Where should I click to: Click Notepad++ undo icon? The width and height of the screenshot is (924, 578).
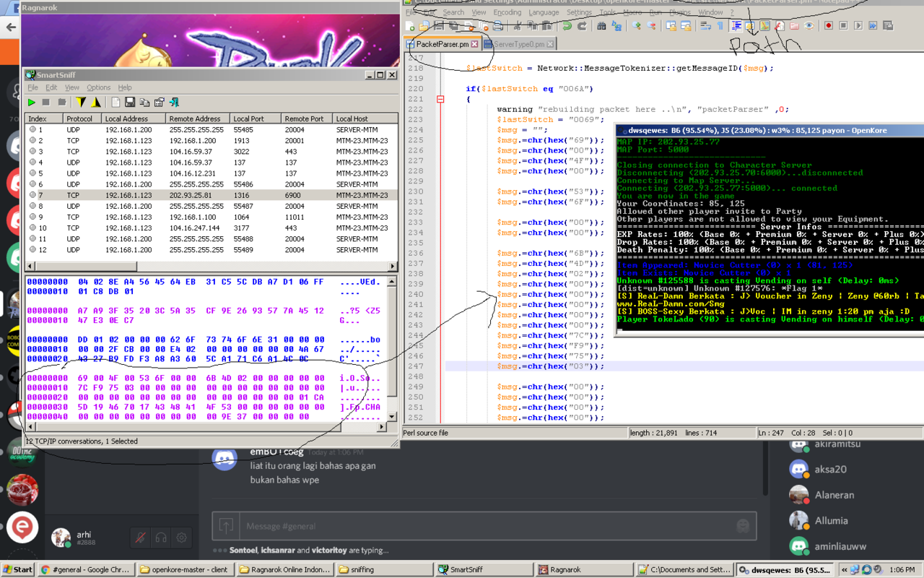point(567,26)
